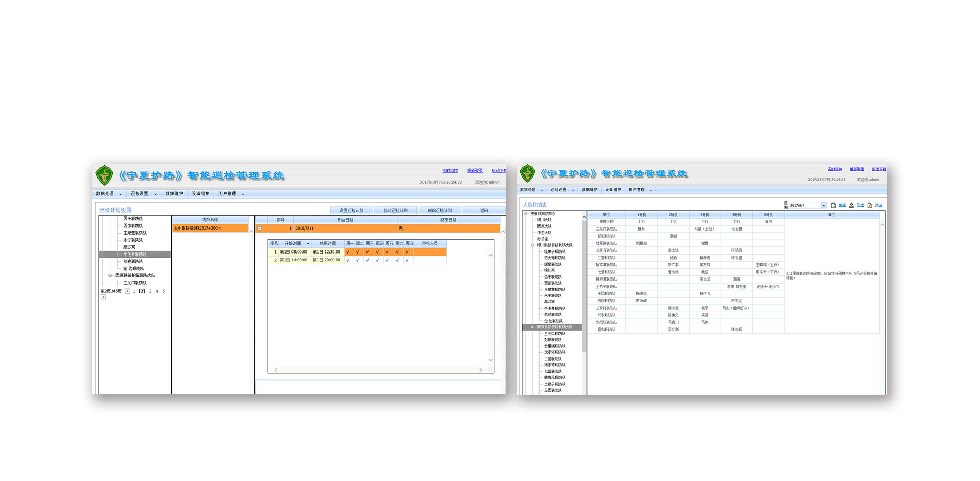Screen dimensions: 980x481
Task: Click the next page arrow below the pagination text
Action: point(103,297)
